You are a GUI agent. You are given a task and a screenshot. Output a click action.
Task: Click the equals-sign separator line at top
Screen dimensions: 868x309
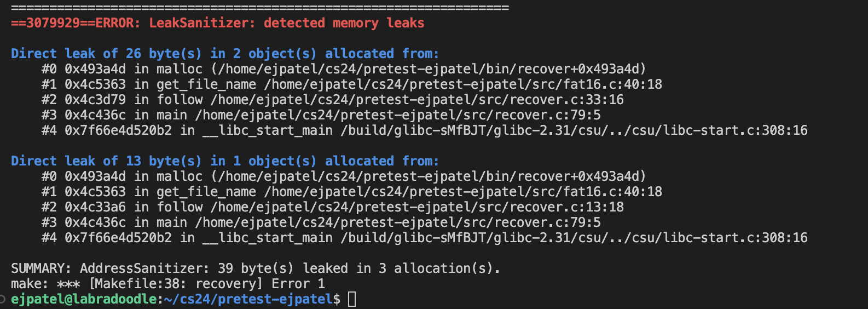[x=260, y=8]
